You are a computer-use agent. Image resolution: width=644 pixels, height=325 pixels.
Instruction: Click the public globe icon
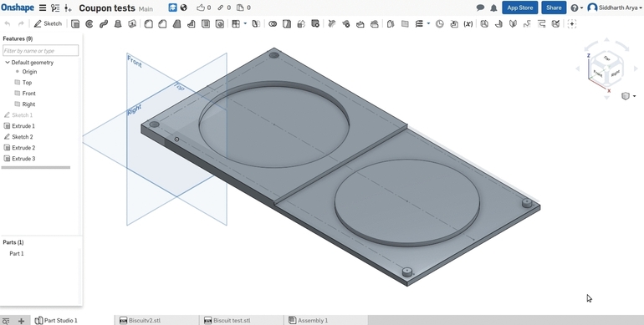(x=184, y=8)
